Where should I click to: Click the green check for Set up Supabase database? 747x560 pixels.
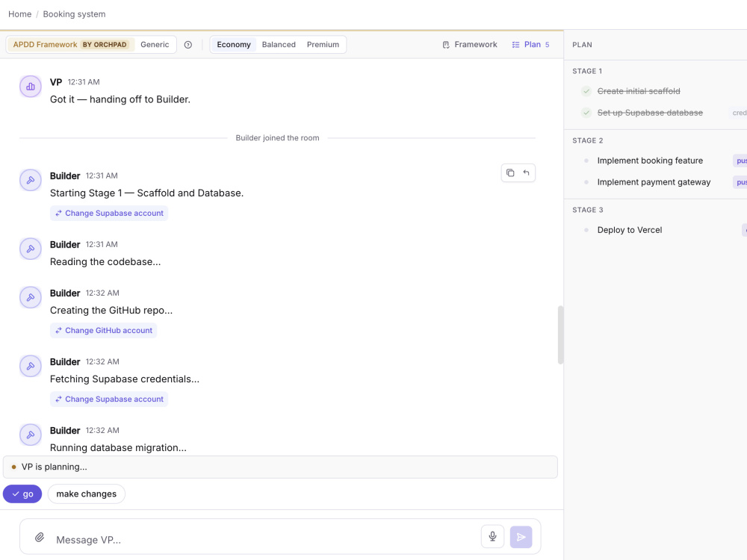click(x=586, y=113)
